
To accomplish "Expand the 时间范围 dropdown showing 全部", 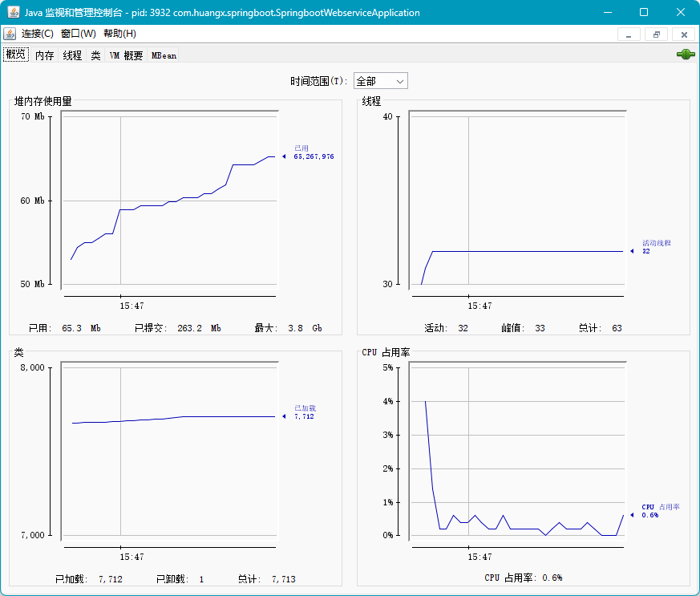I will tap(380, 81).
